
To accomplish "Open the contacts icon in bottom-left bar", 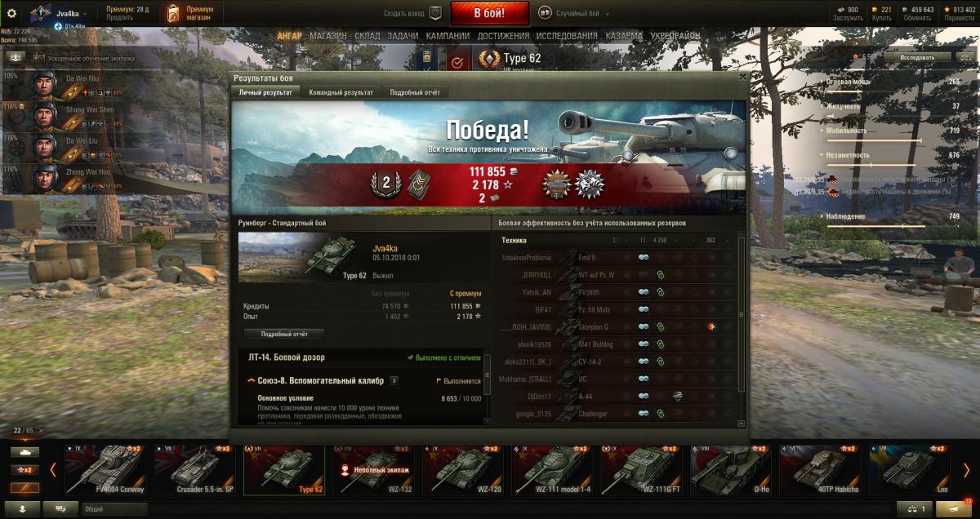I will [24, 508].
